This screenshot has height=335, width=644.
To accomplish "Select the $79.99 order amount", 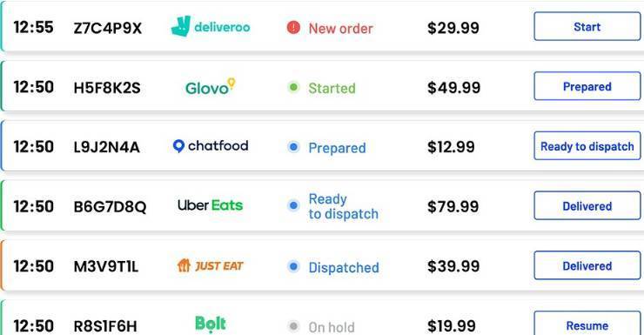I will coord(453,206).
